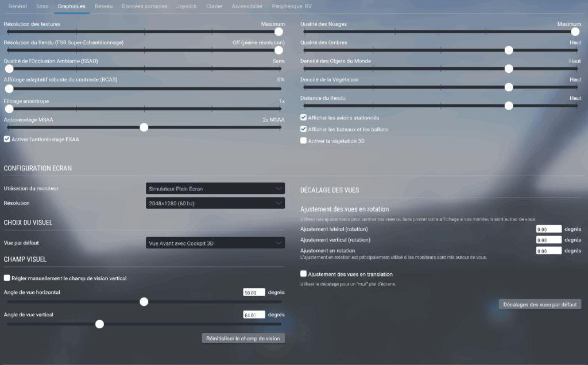Expand the Utilisation du moniteur dropdown
588x365 pixels.
(x=215, y=188)
